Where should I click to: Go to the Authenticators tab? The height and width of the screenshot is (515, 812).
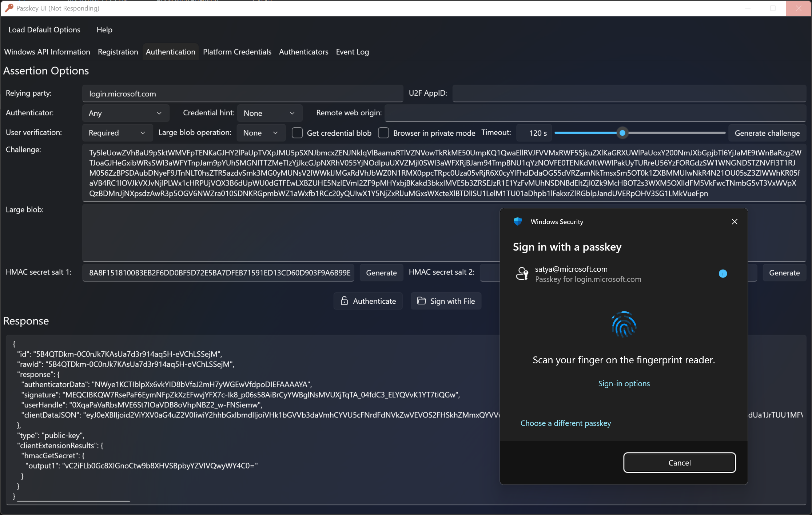pos(304,52)
